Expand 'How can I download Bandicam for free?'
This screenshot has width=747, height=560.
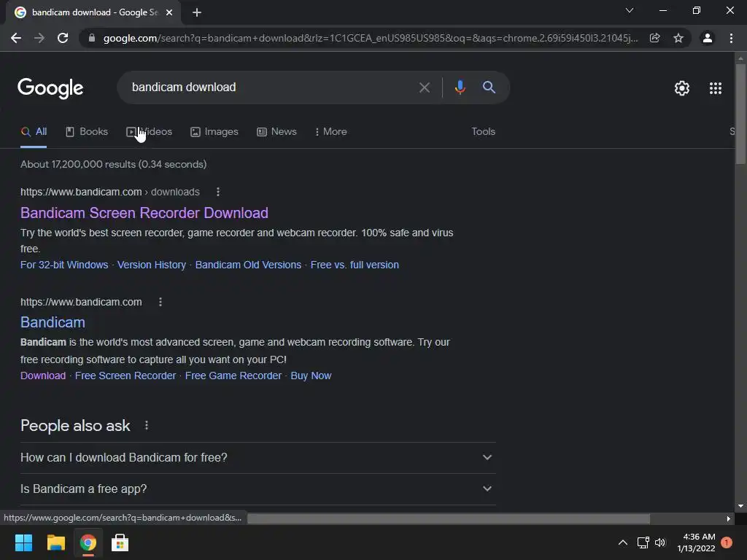(x=258, y=458)
